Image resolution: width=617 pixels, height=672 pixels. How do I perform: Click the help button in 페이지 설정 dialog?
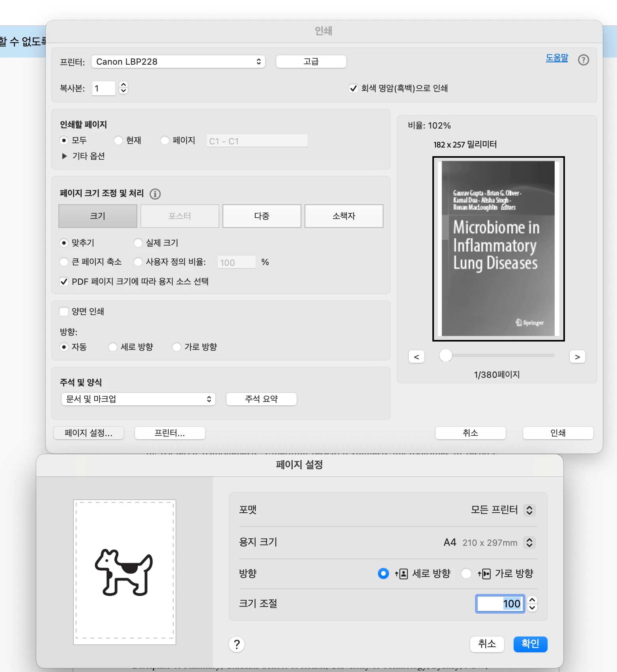[x=237, y=644]
